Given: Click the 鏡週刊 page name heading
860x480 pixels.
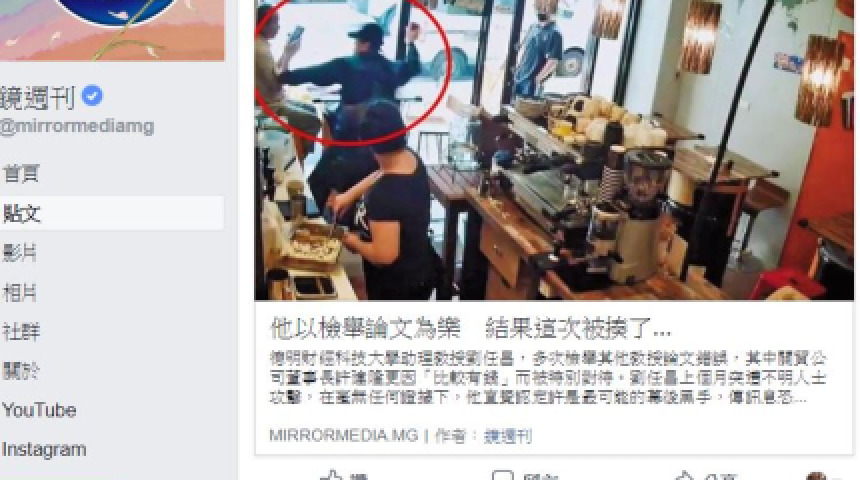Looking at the screenshot, I should tap(37, 97).
